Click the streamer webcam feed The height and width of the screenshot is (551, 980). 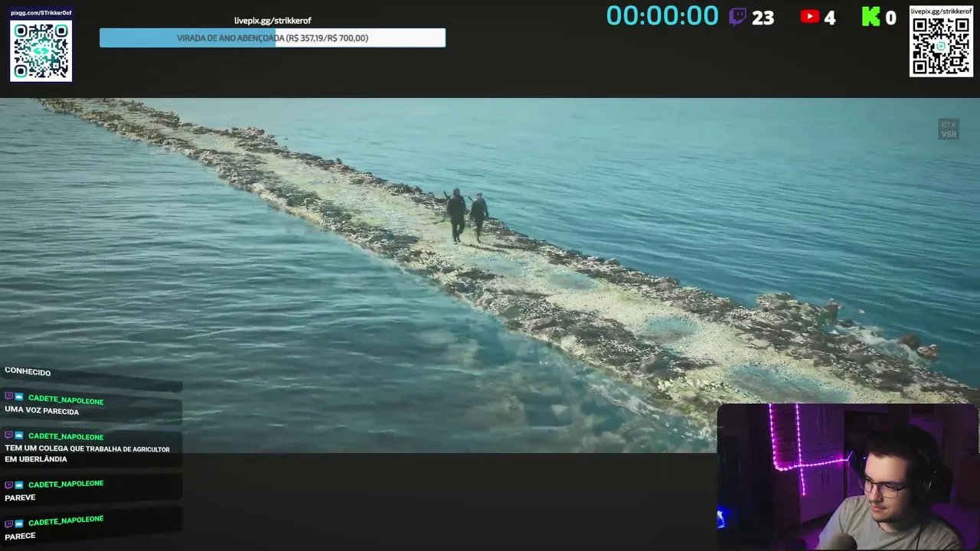pos(848,477)
